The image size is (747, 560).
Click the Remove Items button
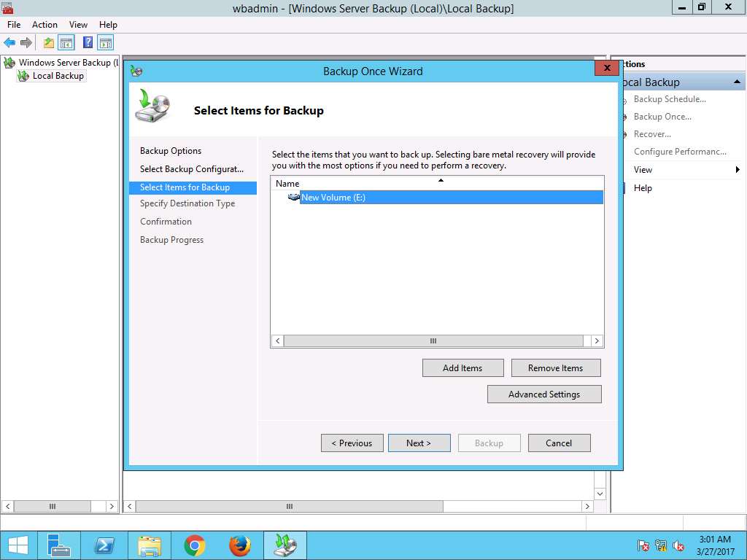point(555,367)
